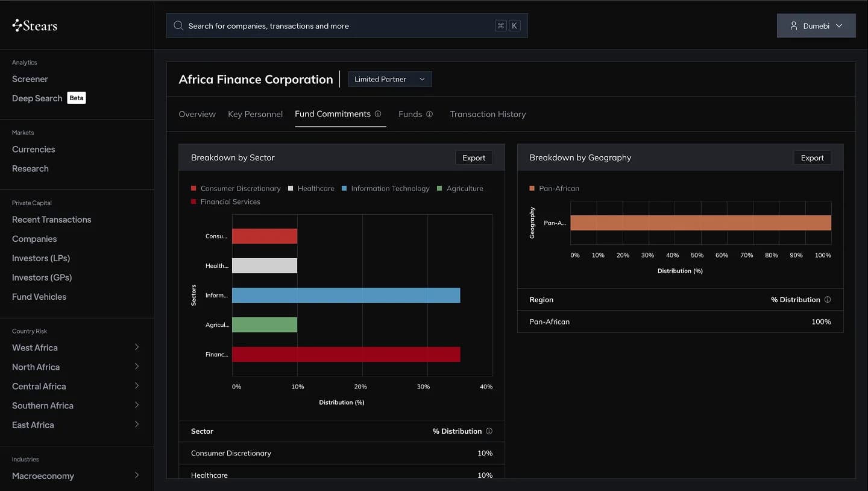Toggle Healthcare legend swatch
Image resolution: width=868 pixels, height=491 pixels.
pyautogui.click(x=291, y=188)
